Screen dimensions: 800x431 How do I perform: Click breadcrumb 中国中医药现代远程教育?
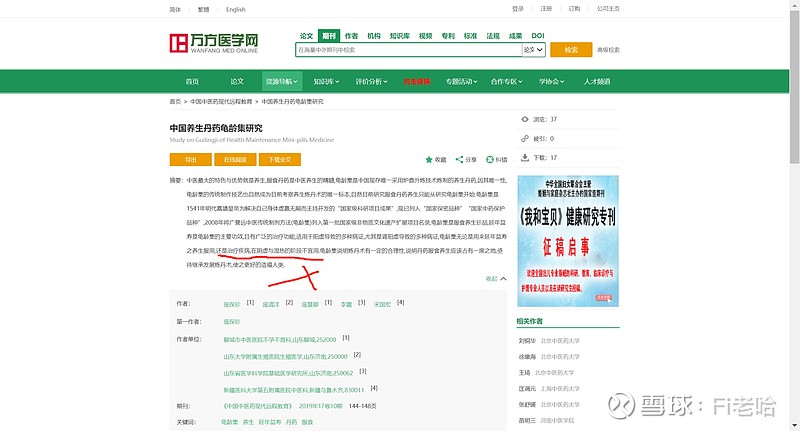(x=221, y=102)
